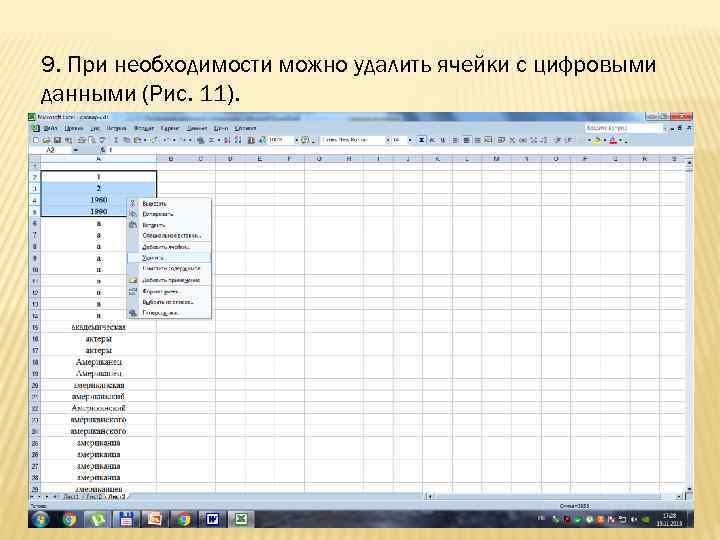720x540 pixels.
Task: Switch to the Лист2 sheet tab
Action: pos(94,497)
